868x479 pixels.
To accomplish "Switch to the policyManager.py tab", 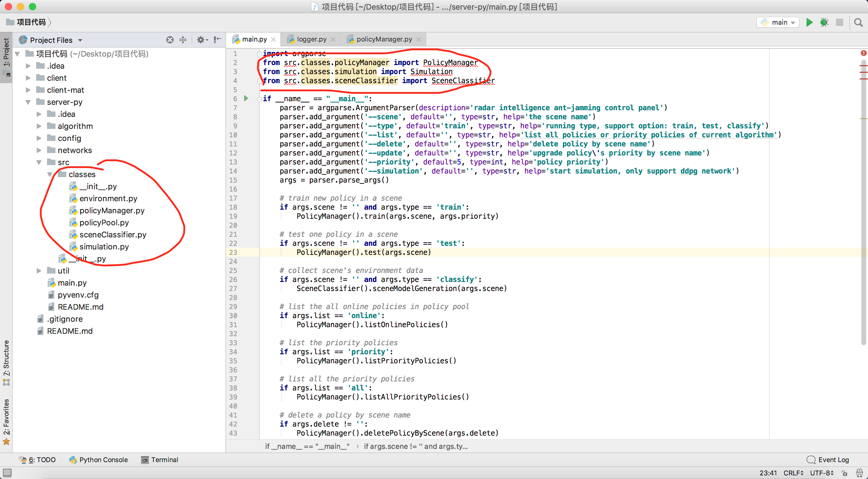I will point(384,39).
